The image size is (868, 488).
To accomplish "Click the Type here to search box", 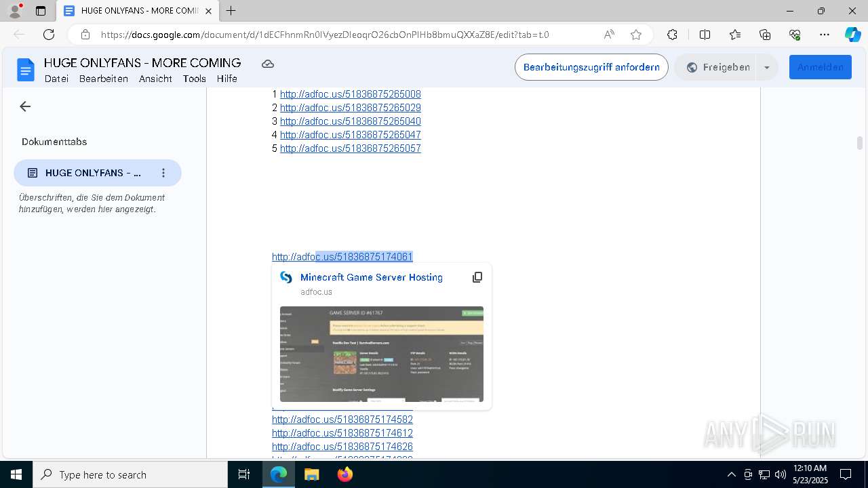I will click(x=130, y=474).
